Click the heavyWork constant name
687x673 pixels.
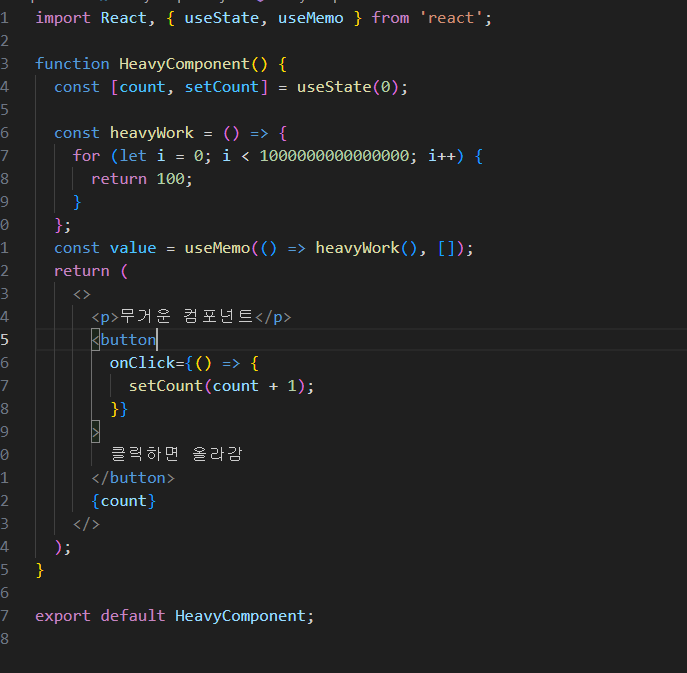[152, 133]
